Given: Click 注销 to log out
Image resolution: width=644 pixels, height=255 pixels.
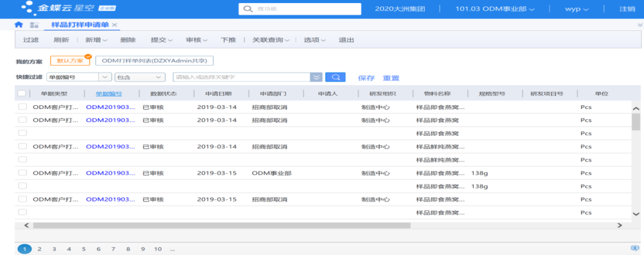Looking at the screenshot, I should [627, 9].
